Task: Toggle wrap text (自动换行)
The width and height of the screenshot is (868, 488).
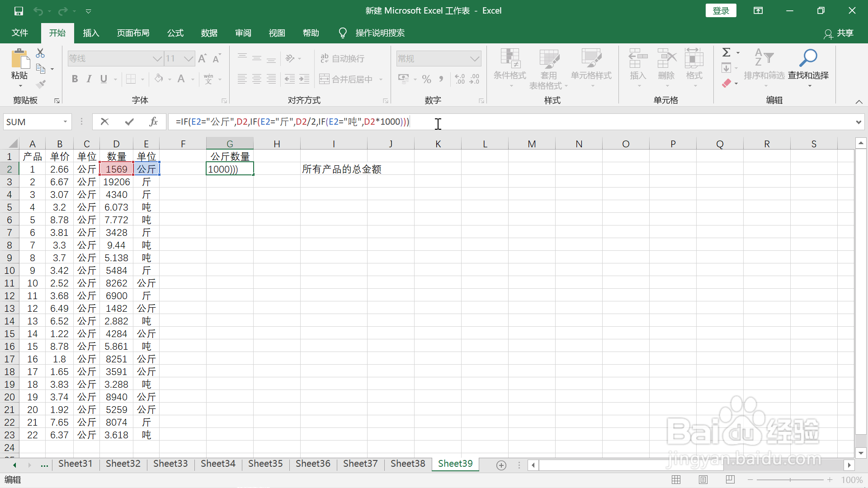Action: coord(342,58)
